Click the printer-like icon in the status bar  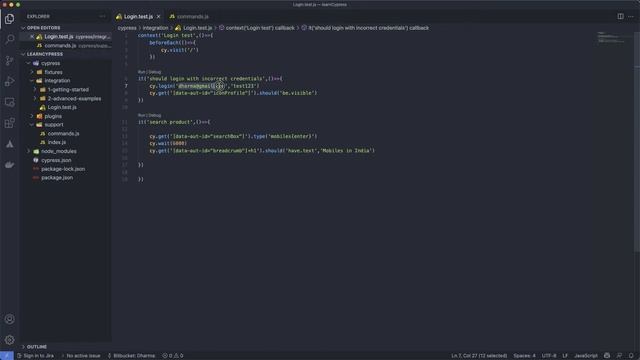tap(607, 356)
